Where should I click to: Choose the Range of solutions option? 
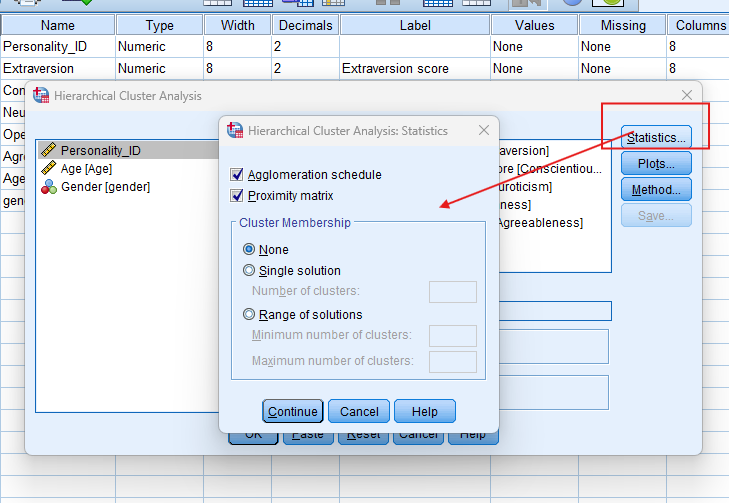[x=249, y=315]
